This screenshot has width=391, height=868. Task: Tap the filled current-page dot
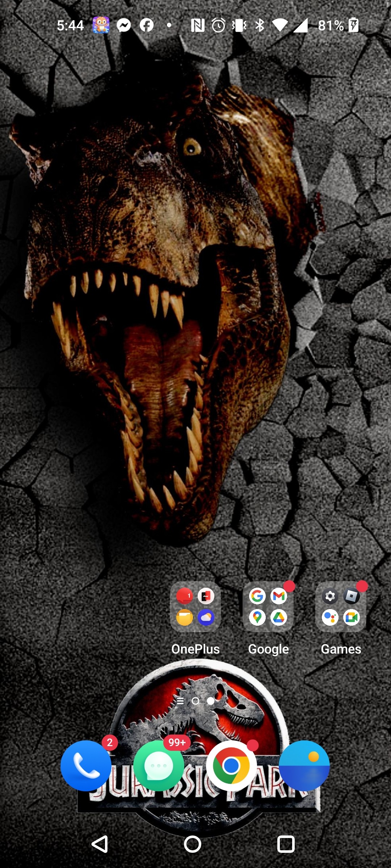pyautogui.click(x=211, y=701)
